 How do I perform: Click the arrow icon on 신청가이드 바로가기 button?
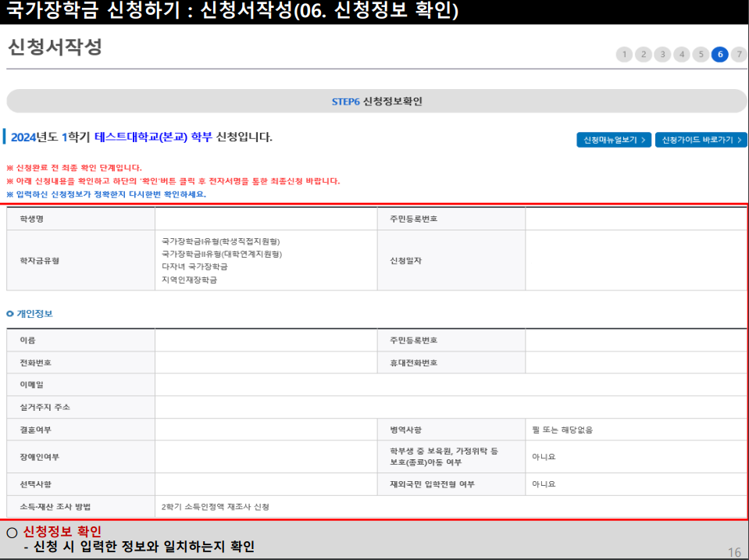[739, 139]
